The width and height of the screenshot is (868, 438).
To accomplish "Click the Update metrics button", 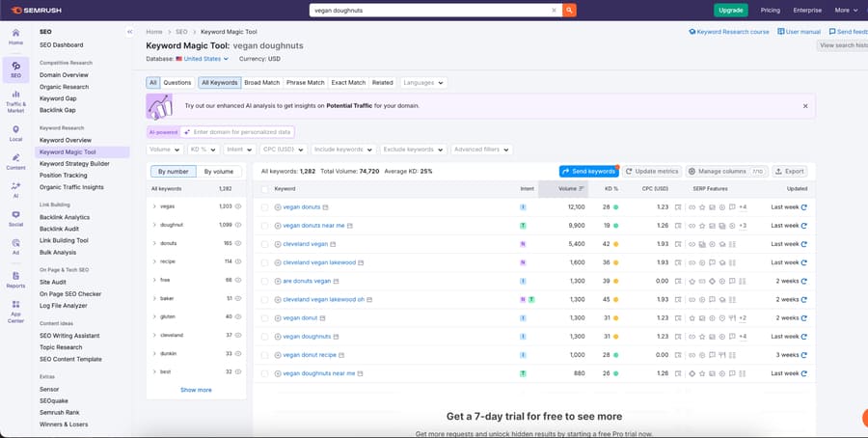I will click(652, 172).
